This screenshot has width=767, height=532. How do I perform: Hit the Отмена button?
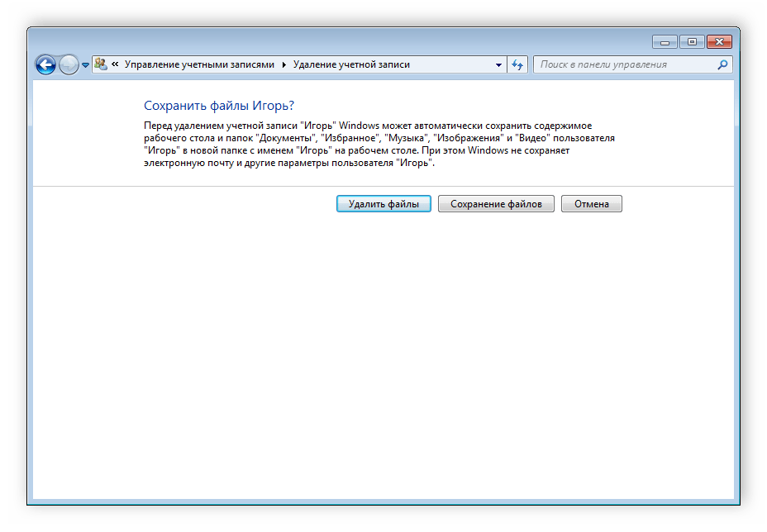(591, 204)
